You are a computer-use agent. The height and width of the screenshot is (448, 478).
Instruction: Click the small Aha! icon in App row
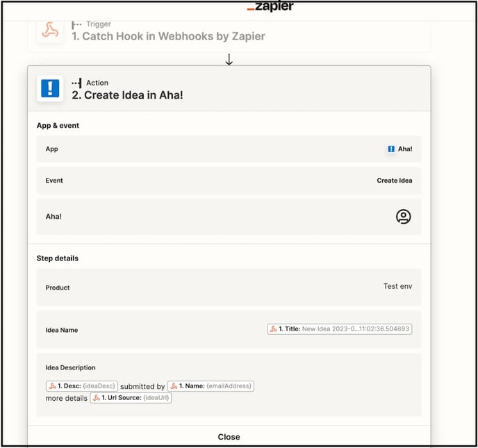pyautogui.click(x=391, y=149)
